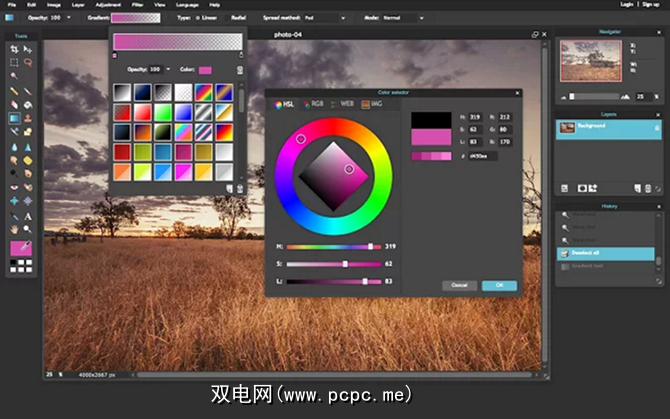
Task: Click the Login link
Action: pos(626,4)
